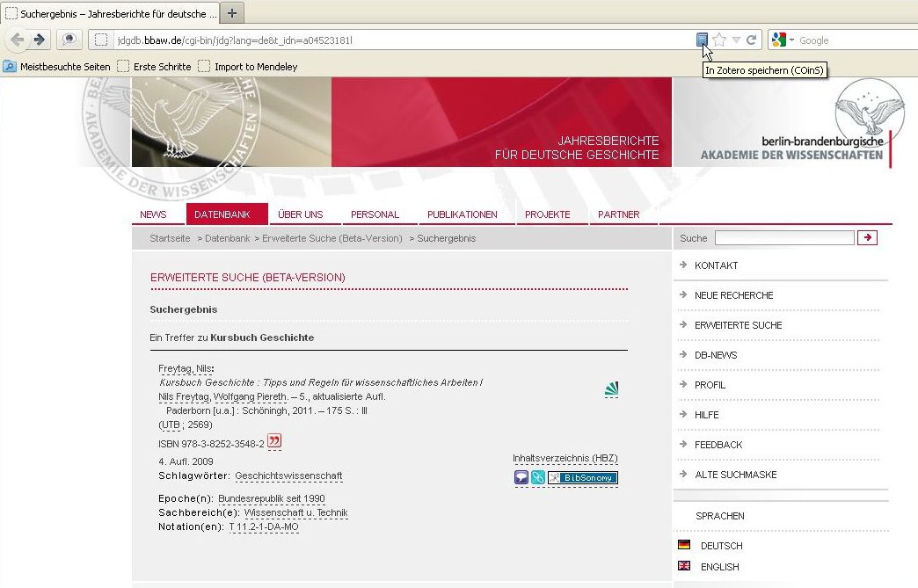Click the notation link T 11.2-1-DA-MO
Image resolution: width=918 pixels, height=588 pixels.
pyautogui.click(x=264, y=527)
